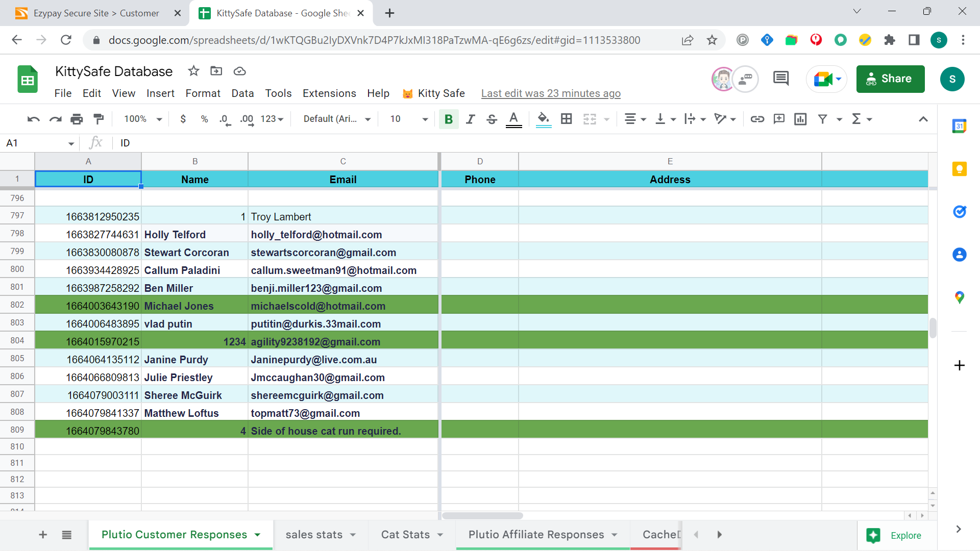Click the Move to folder icon
Screen dimensions: 980x551
point(216,71)
